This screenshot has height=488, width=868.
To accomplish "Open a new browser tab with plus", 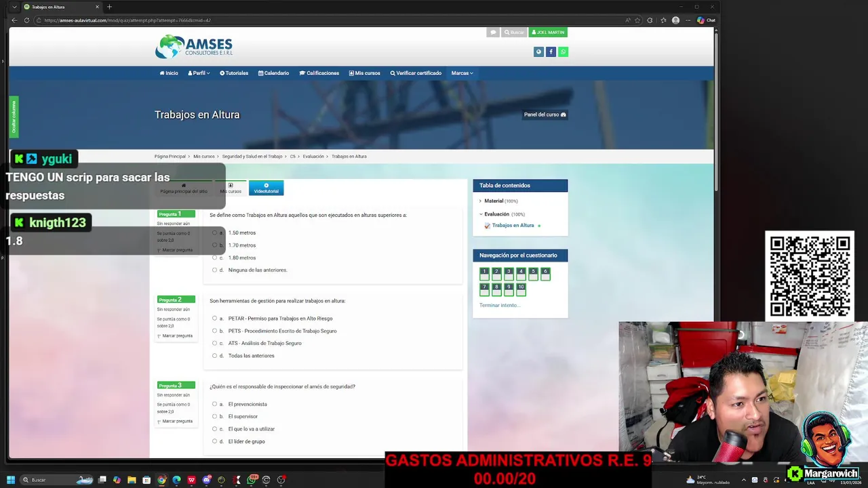I will [109, 7].
